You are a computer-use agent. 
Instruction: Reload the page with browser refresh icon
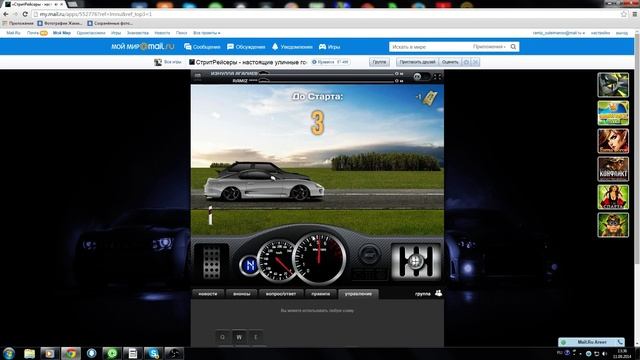point(25,14)
